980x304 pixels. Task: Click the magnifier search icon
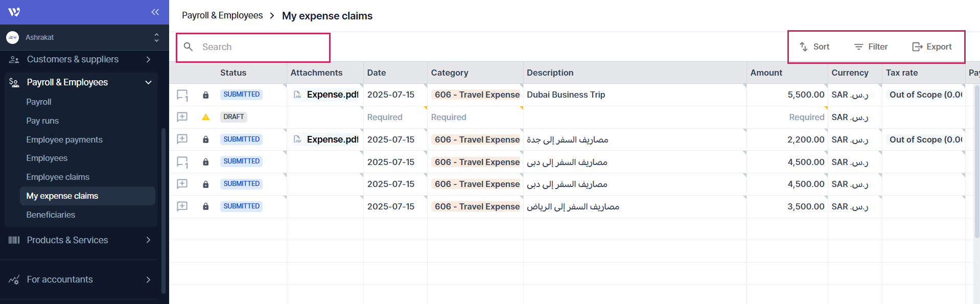188,47
